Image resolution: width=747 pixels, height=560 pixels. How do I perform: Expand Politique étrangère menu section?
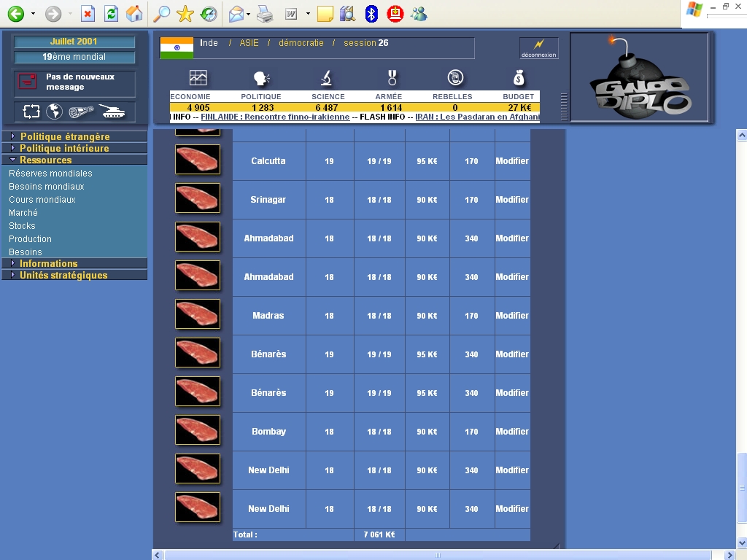pos(64,136)
